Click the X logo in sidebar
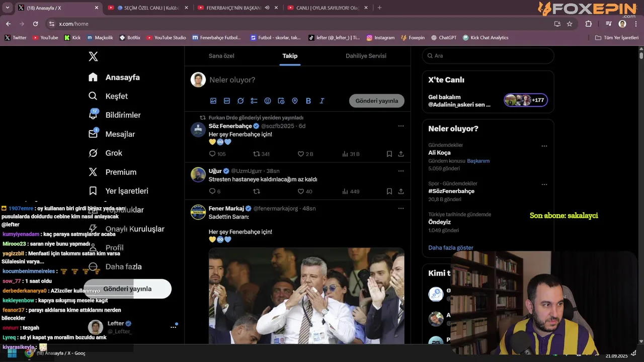 click(93, 56)
